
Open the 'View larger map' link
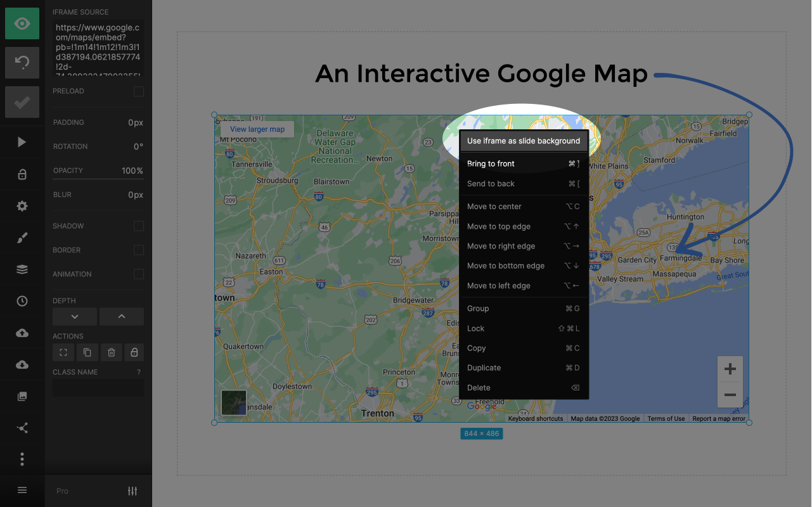(x=257, y=129)
